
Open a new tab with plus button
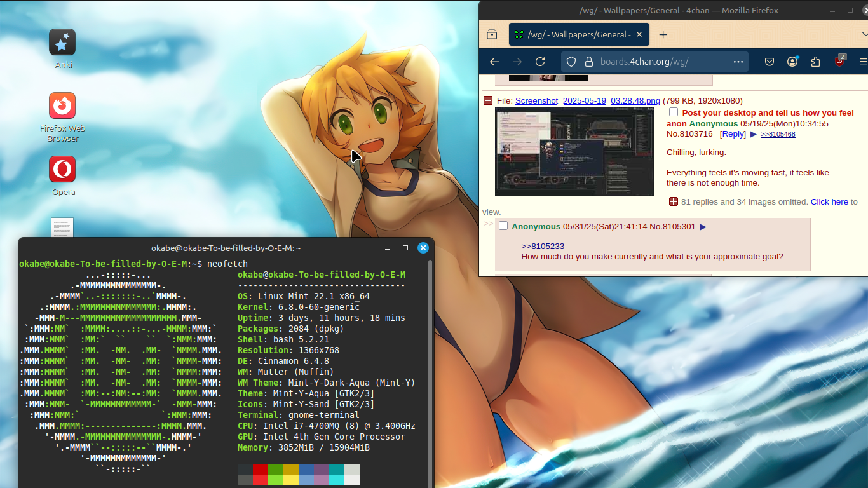click(x=663, y=35)
